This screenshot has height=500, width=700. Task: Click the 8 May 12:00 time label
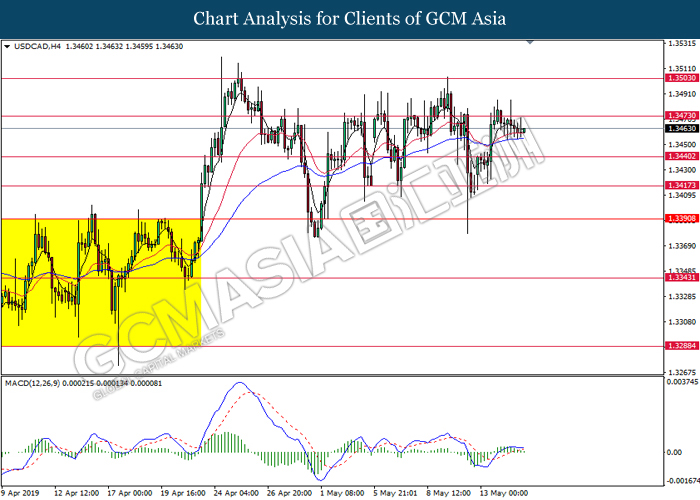click(x=449, y=493)
